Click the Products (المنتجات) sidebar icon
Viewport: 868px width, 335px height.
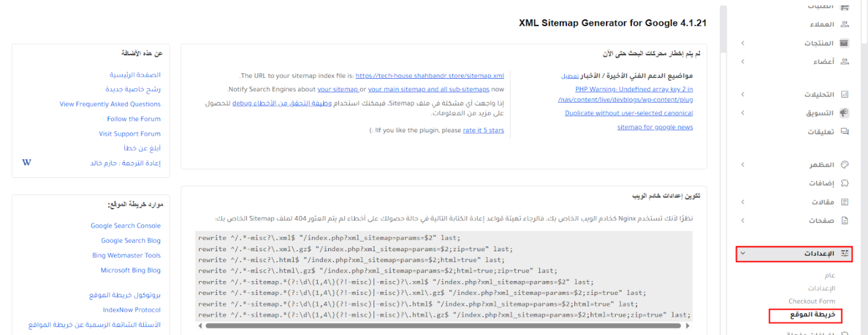pyautogui.click(x=844, y=44)
